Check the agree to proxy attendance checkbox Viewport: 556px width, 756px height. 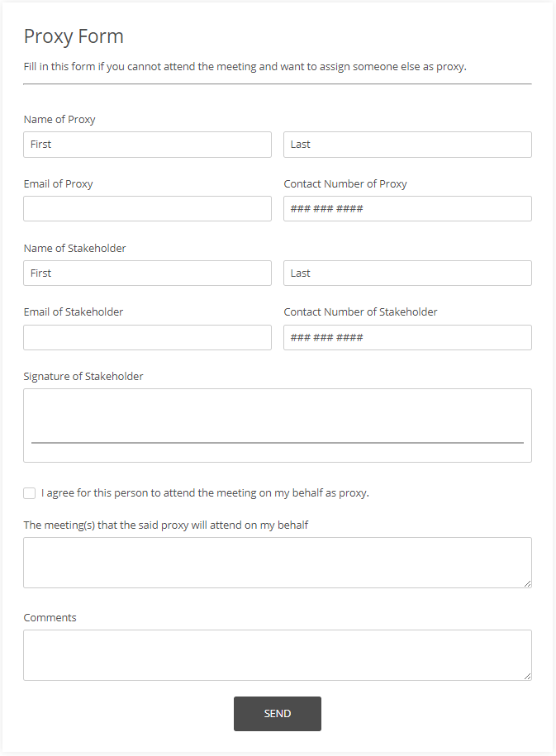pos(30,493)
